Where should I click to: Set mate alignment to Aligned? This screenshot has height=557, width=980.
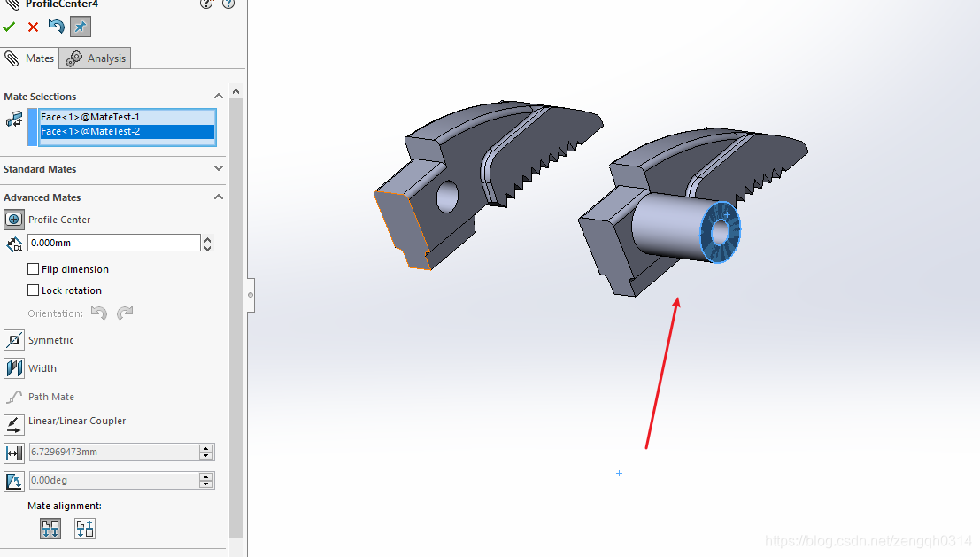pyautogui.click(x=50, y=529)
